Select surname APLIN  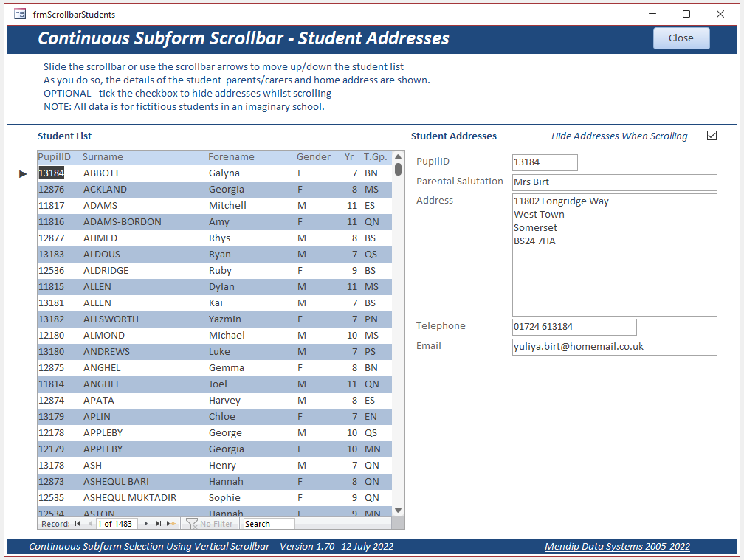(x=97, y=416)
